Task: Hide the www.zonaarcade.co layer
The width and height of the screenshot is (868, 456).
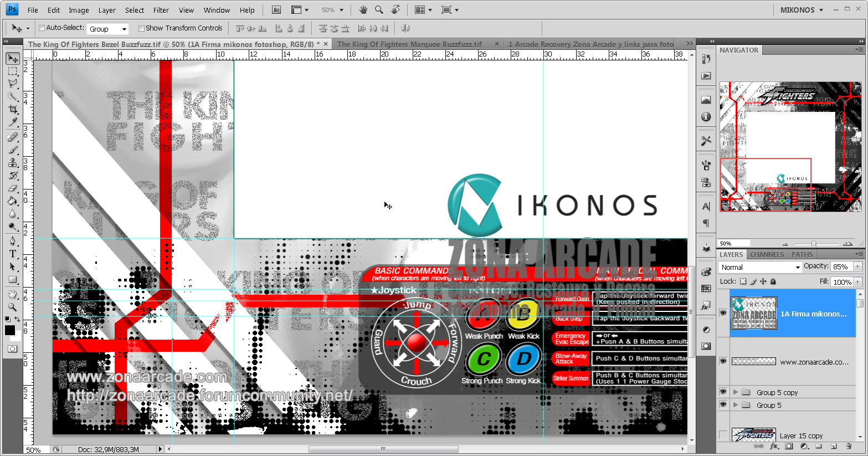Action: 723,361
